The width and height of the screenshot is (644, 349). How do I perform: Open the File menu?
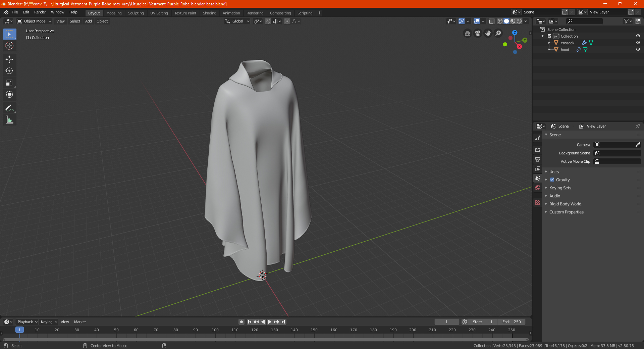coord(15,12)
